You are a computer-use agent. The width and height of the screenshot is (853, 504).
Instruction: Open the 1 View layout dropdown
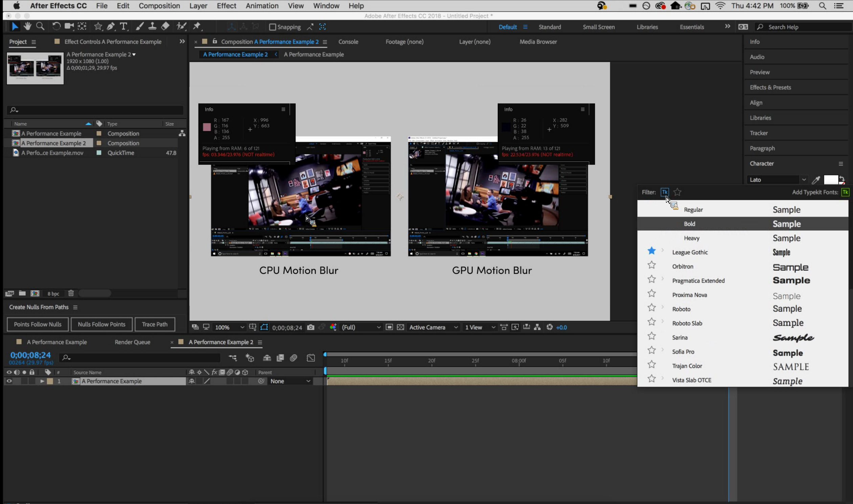click(480, 327)
